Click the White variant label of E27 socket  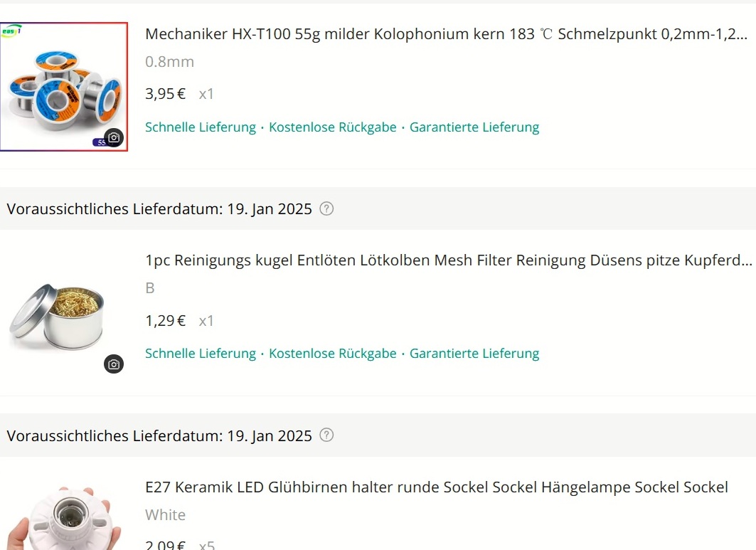[166, 515]
